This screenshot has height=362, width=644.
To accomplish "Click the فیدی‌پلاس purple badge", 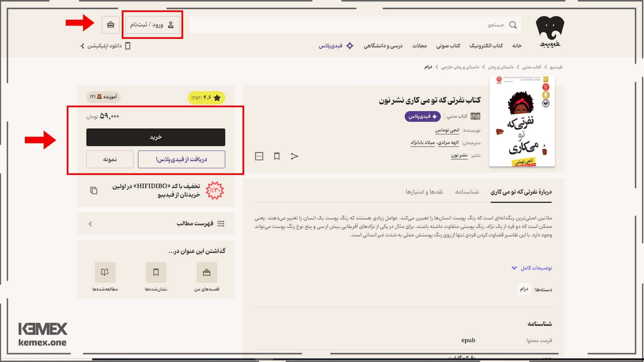I will coord(422,116).
